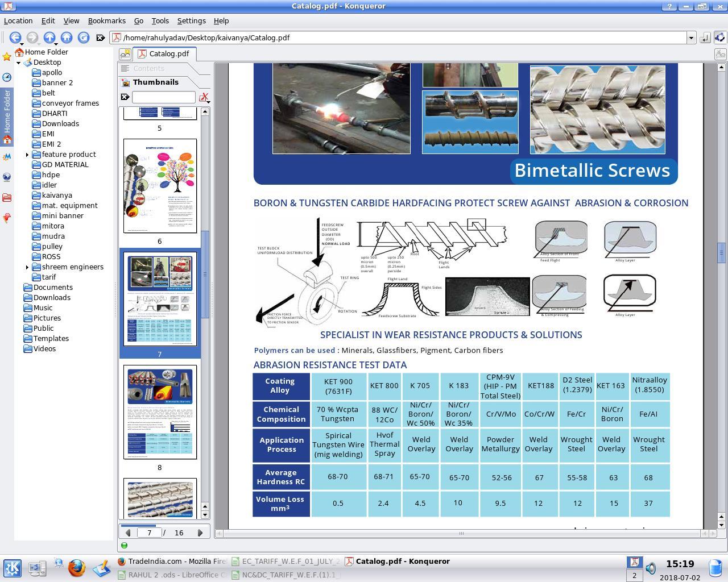Open the Settings menu

[x=192, y=20]
